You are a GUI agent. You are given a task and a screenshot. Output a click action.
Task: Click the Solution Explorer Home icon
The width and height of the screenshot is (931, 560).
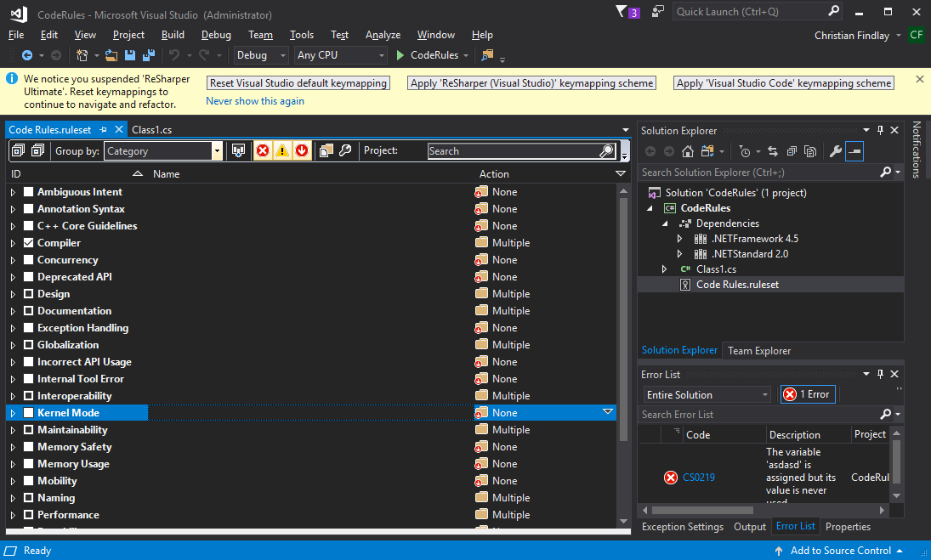(x=688, y=151)
